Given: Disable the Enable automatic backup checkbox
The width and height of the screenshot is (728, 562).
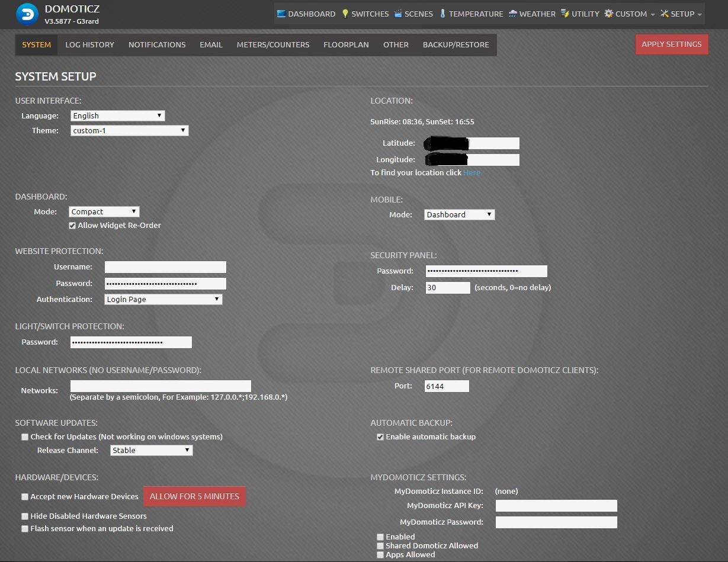Looking at the screenshot, I should [x=380, y=437].
